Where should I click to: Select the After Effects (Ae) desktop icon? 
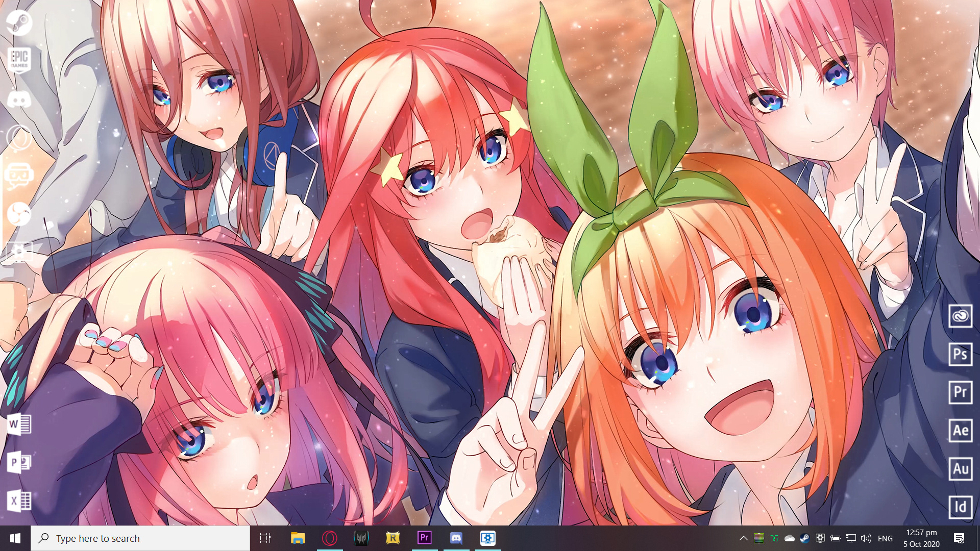point(960,431)
